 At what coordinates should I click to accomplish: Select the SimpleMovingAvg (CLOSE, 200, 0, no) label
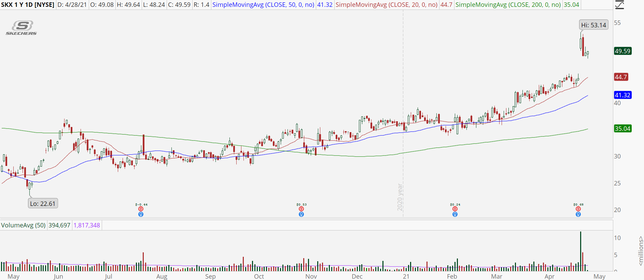pyautogui.click(x=508, y=5)
